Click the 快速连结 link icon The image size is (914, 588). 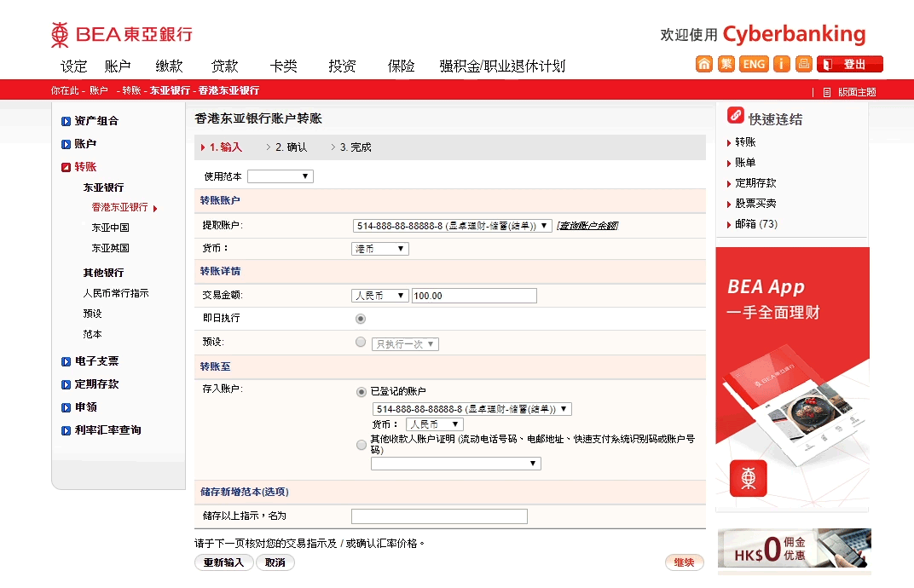(736, 115)
